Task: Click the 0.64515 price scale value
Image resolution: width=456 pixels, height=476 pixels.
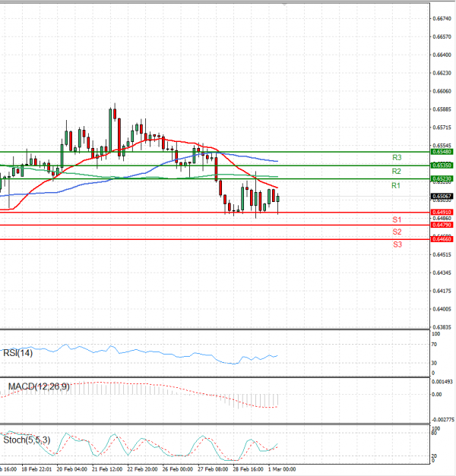Action: pyautogui.click(x=442, y=254)
